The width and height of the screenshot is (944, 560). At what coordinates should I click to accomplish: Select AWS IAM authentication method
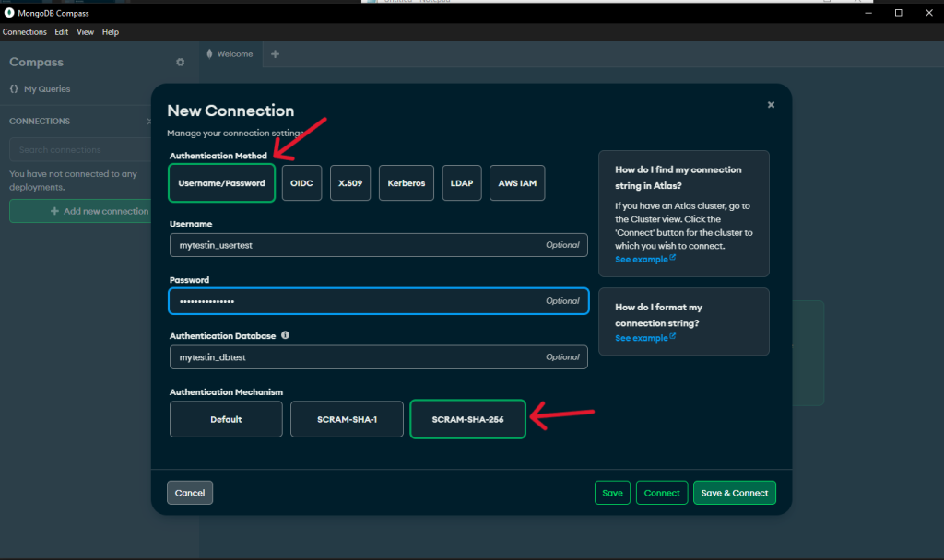point(517,183)
